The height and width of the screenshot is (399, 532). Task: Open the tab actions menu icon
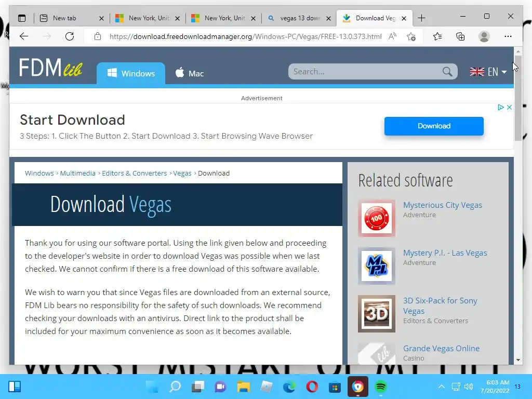click(22, 18)
